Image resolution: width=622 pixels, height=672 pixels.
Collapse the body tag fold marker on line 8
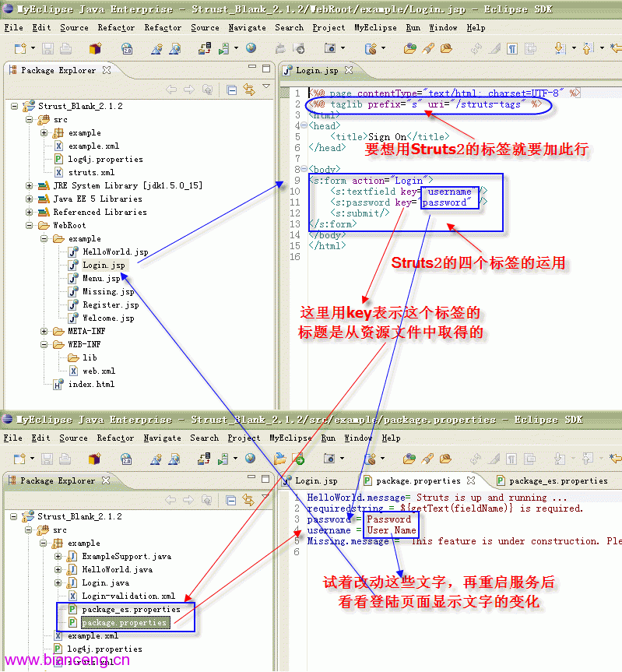click(304, 169)
